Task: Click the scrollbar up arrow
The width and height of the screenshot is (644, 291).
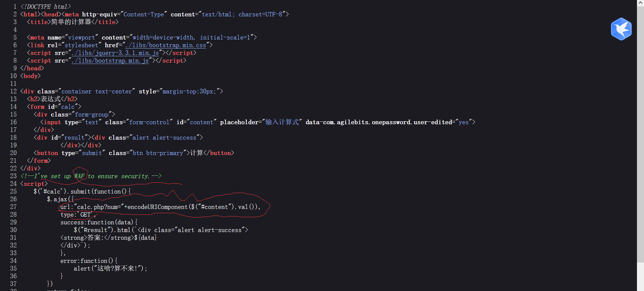Action: (640, 3)
